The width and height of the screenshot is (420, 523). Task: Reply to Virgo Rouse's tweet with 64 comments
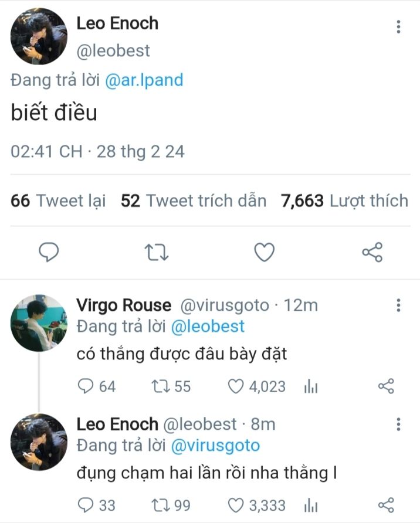pyautogui.click(x=86, y=386)
